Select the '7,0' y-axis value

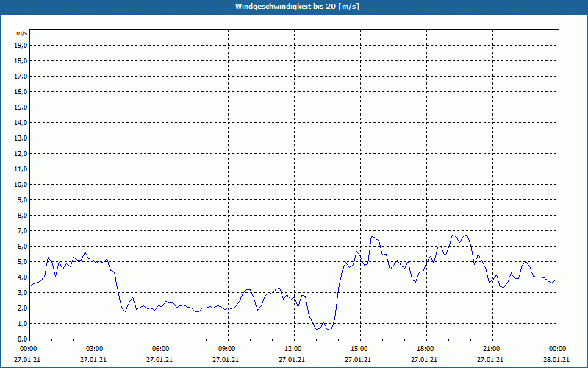pos(22,231)
